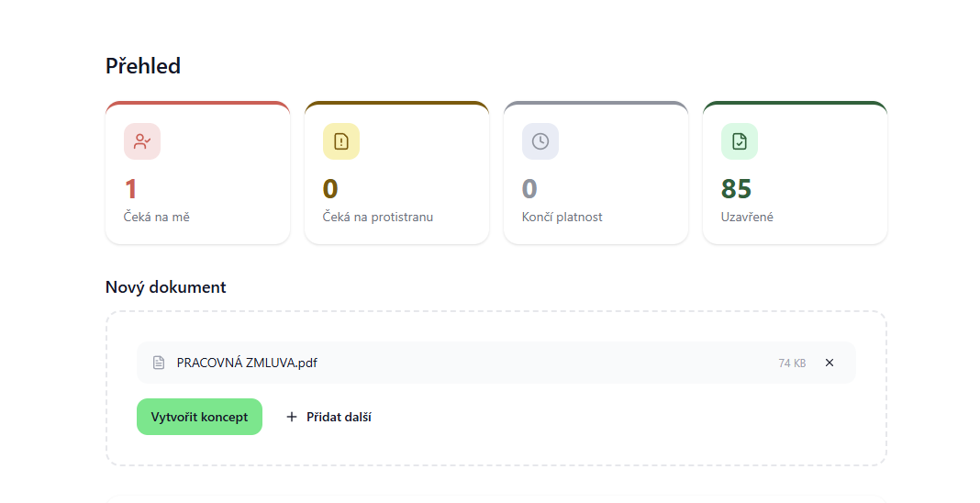This screenshot has height=503, width=980.
Task: Select the Končí platnost label
Action: point(562,217)
